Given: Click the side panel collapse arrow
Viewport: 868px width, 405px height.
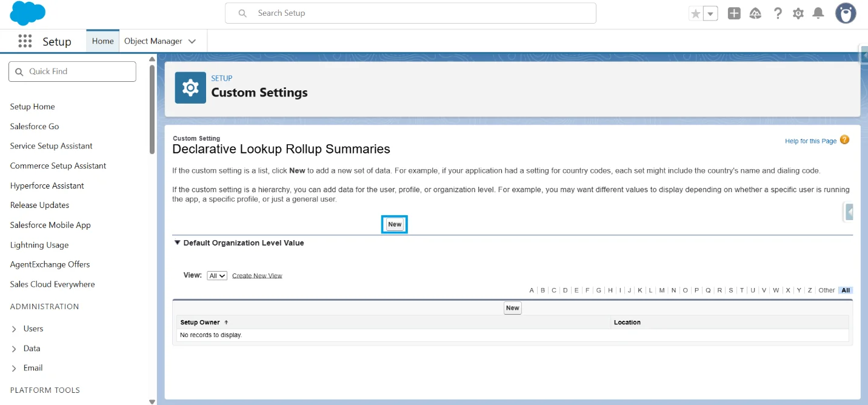Looking at the screenshot, I should (849, 212).
